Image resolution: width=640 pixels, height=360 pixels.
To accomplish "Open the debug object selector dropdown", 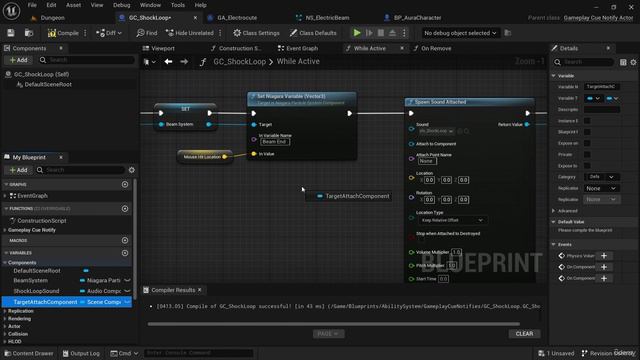I will pos(460,33).
